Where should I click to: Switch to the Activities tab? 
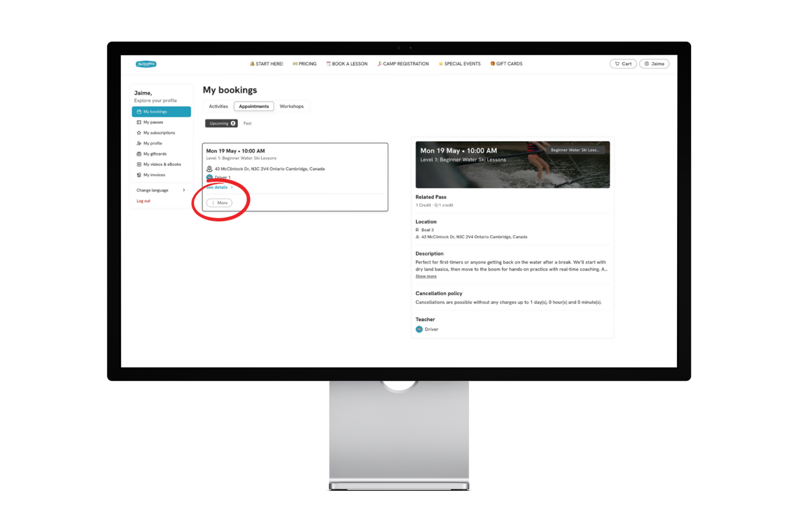tap(218, 106)
